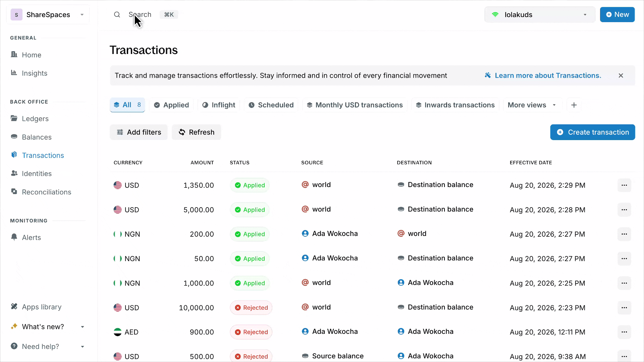
Task: Expand the What's new? menu
Action: coord(48,327)
